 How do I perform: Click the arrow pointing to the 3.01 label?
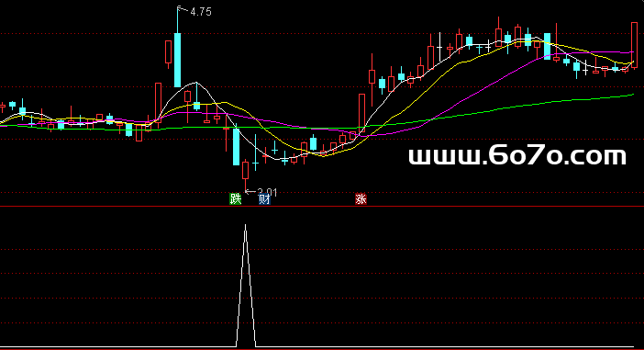[x=250, y=191]
